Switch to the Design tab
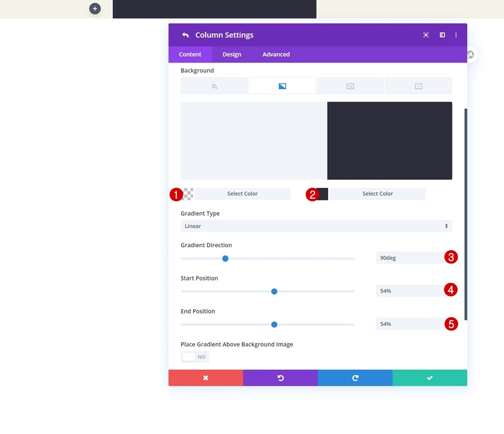 (x=232, y=54)
